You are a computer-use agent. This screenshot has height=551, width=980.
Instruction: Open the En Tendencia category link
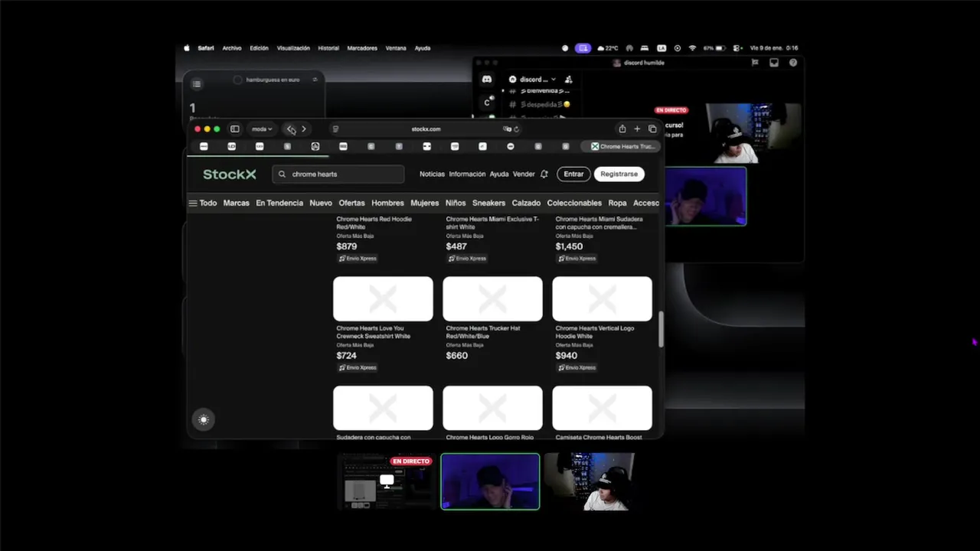click(x=279, y=204)
